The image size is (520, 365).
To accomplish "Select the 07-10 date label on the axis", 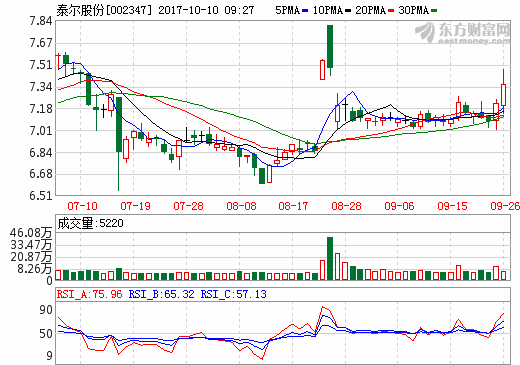I will tap(82, 206).
